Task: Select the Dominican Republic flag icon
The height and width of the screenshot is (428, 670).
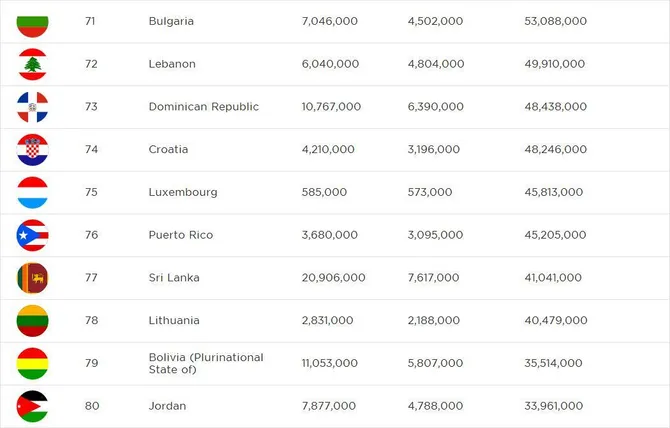Action: pos(32,107)
